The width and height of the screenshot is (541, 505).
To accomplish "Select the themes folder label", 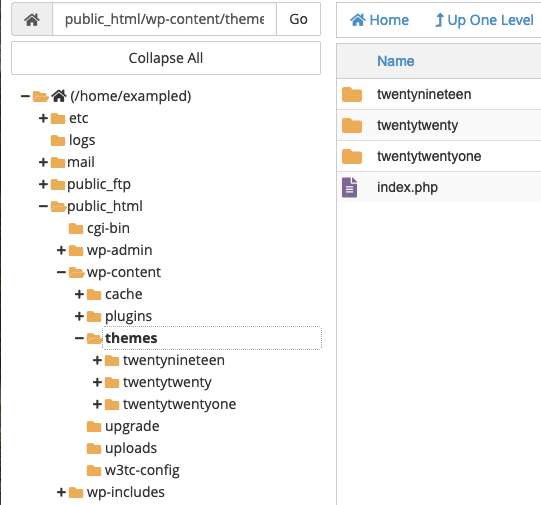I will click(131, 338).
